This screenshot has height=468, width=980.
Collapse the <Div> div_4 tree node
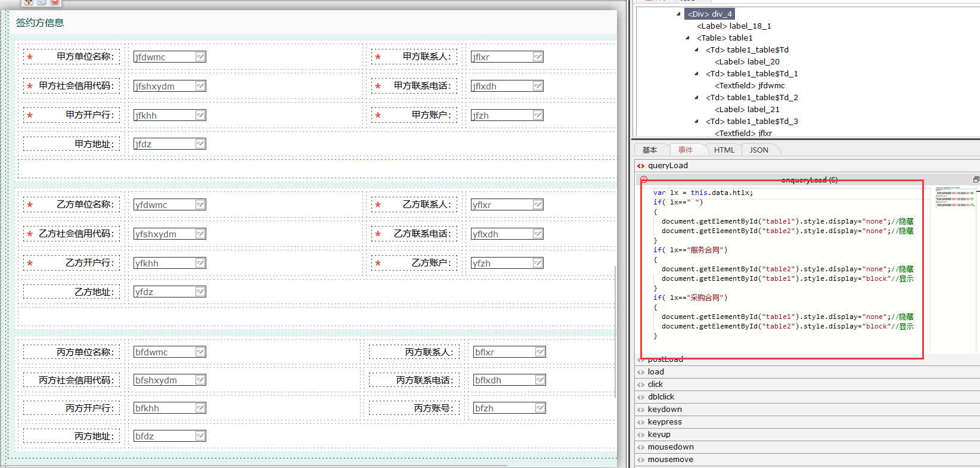click(678, 14)
